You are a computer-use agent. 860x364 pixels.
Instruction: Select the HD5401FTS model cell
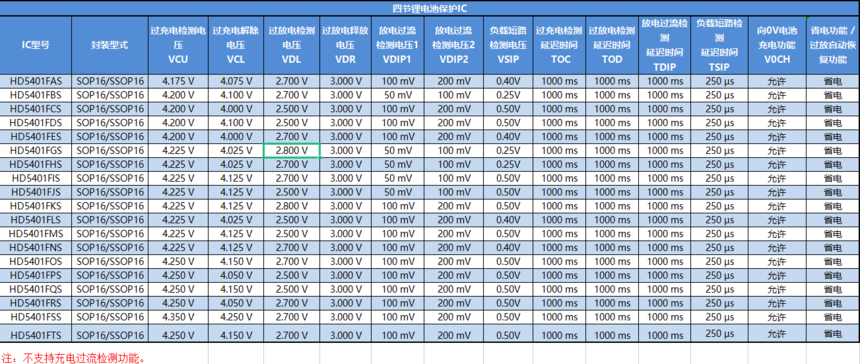click(36, 334)
